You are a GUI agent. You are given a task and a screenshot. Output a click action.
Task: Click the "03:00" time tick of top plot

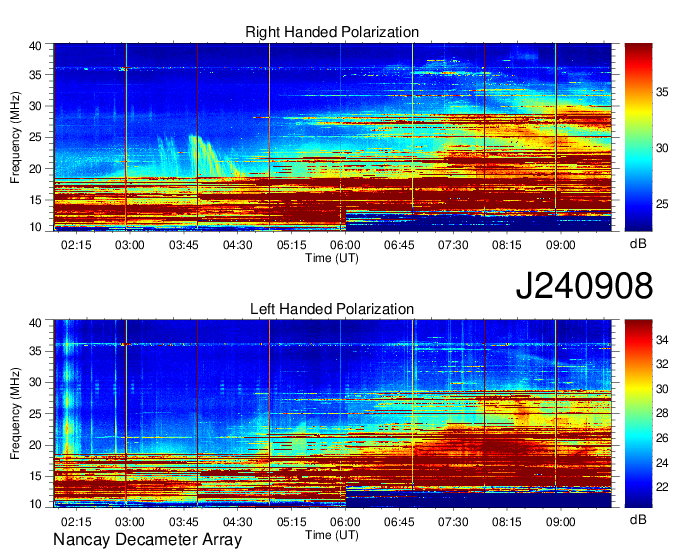click(130, 245)
